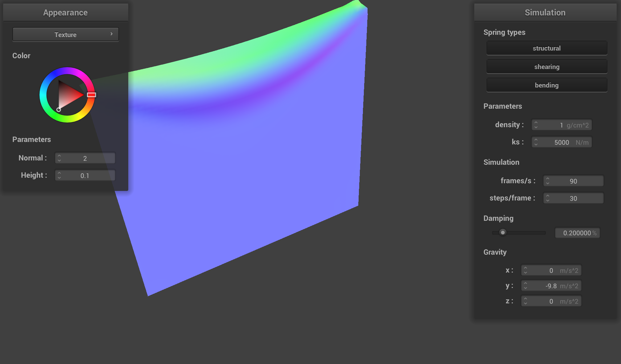Decrease ks value with down arrow
Image resolution: width=621 pixels, height=364 pixels.
(x=536, y=144)
